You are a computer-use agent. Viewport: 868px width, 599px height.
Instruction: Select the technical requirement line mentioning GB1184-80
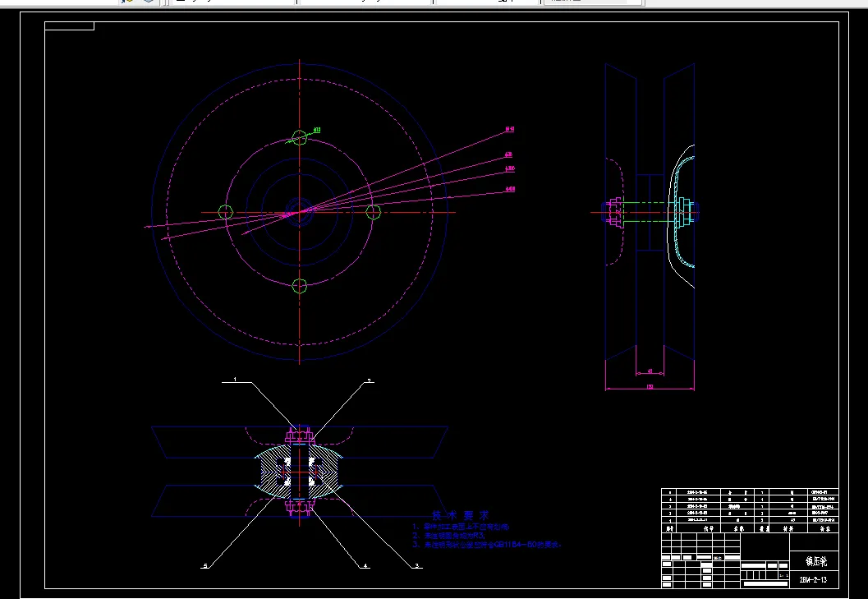pos(487,545)
